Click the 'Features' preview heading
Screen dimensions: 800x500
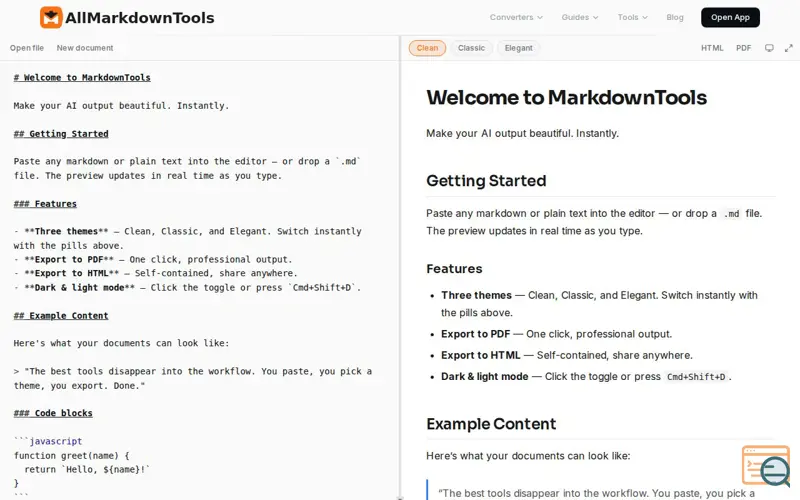coord(454,269)
